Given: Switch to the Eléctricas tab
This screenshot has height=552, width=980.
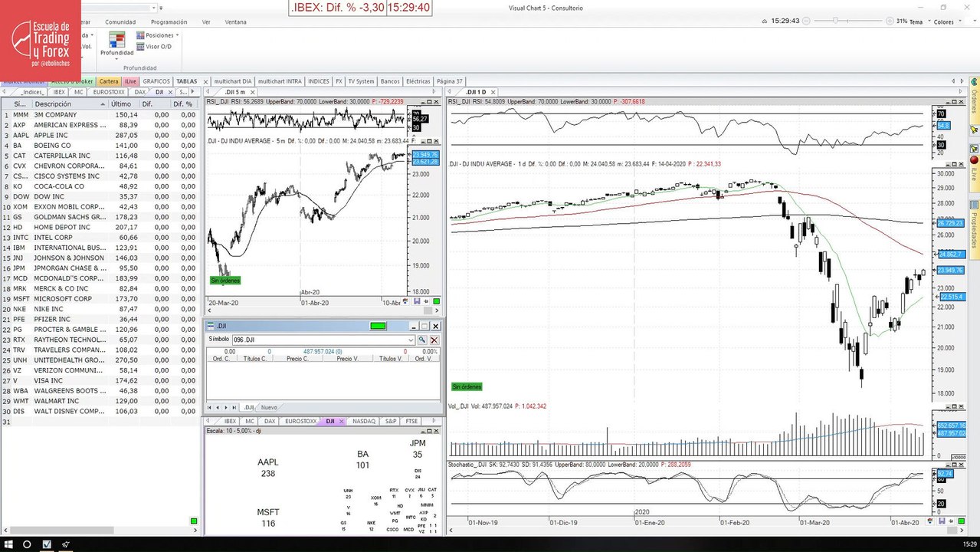Looking at the screenshot, I should tap(418, 81).
